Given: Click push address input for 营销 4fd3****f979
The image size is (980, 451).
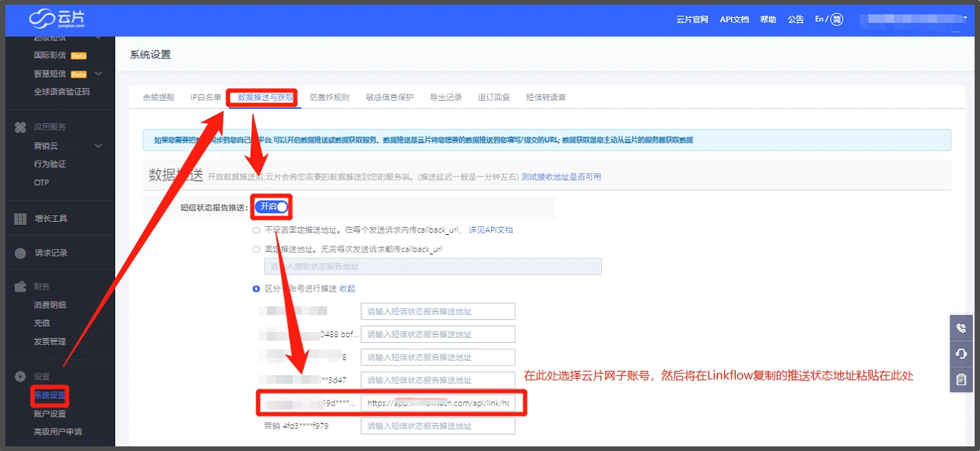Looking at the screenshot, I should [438, 426].
